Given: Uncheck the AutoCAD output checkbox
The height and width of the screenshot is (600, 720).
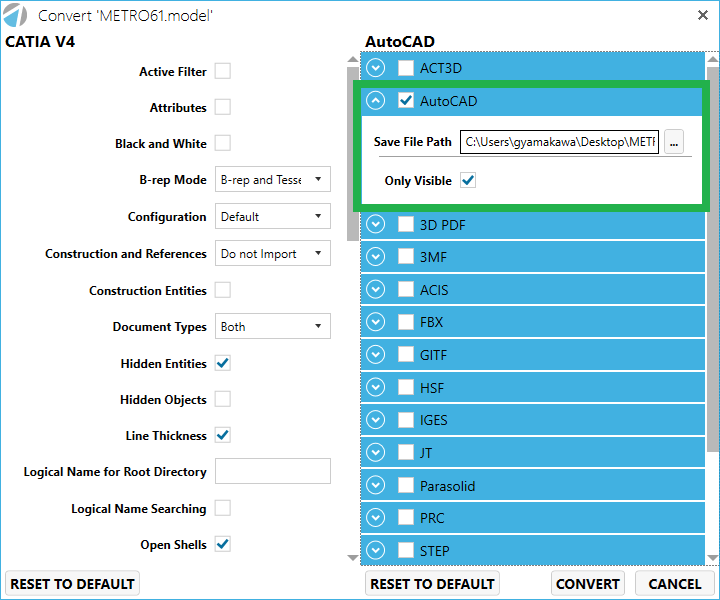Looking at the screenshot, I should [406, 100].
